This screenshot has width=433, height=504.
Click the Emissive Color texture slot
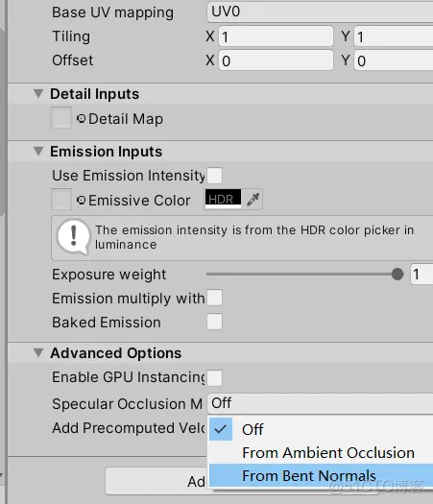pos(61,200)
